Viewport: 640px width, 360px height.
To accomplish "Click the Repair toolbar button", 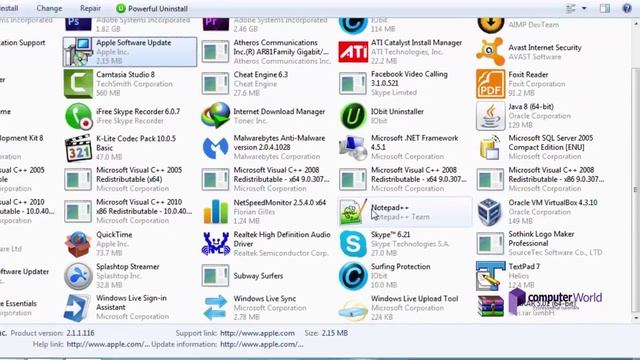I will [x=90, y=8].
